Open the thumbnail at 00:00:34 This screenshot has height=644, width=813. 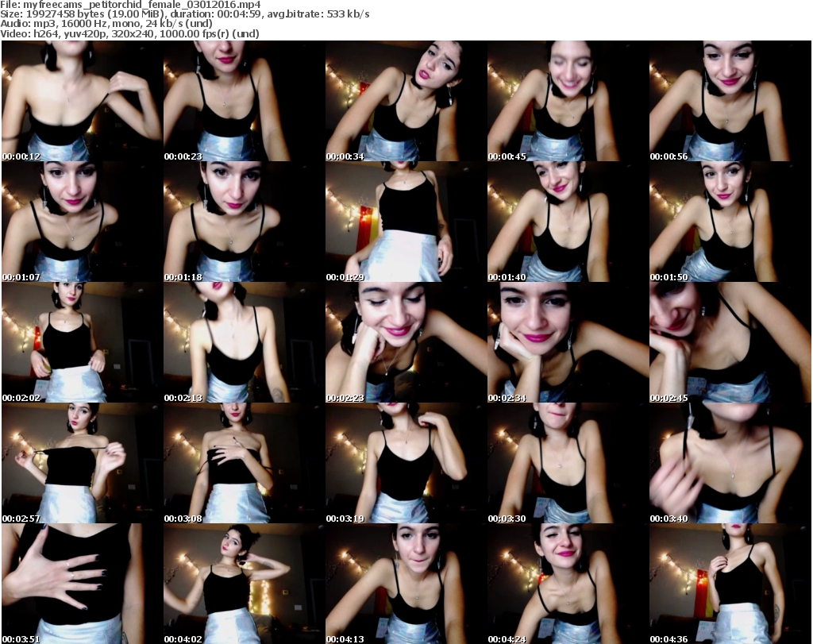pyautogui.click(x=406, y=101)
